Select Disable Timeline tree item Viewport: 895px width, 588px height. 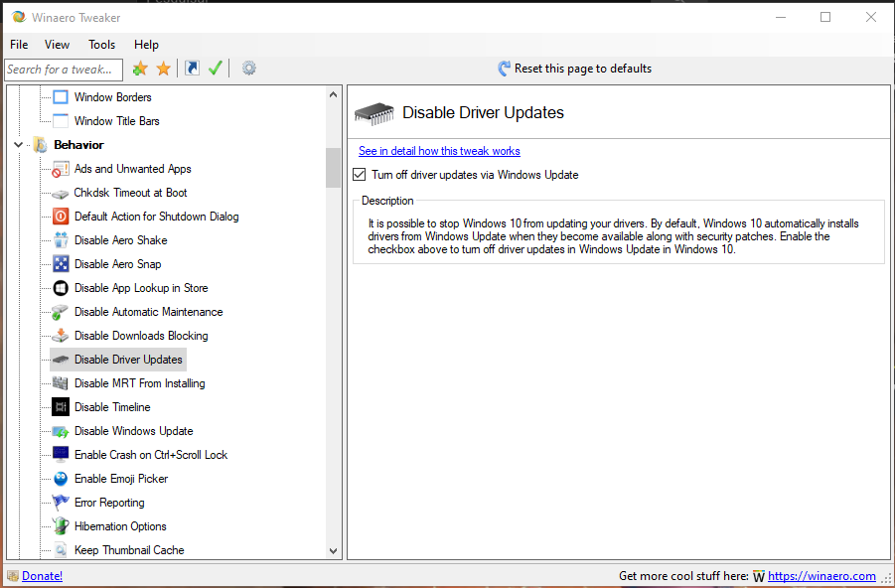point(112,407)
